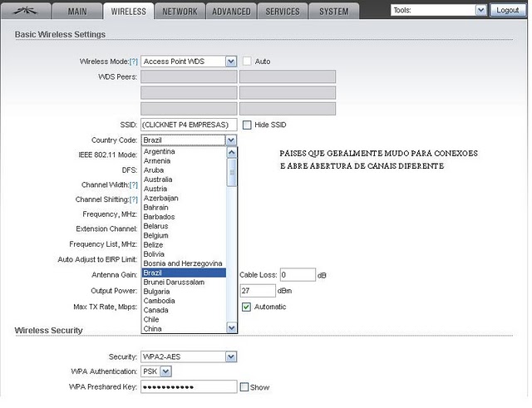Expand the Tools dropdown
This screenshot has height=408, width=532.
439,10
